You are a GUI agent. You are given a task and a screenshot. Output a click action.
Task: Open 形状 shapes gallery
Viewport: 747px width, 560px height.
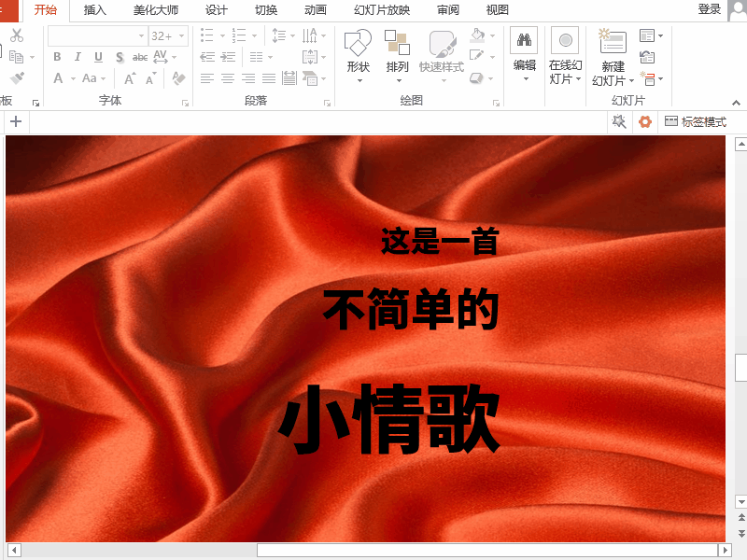[x=359, y=56]
